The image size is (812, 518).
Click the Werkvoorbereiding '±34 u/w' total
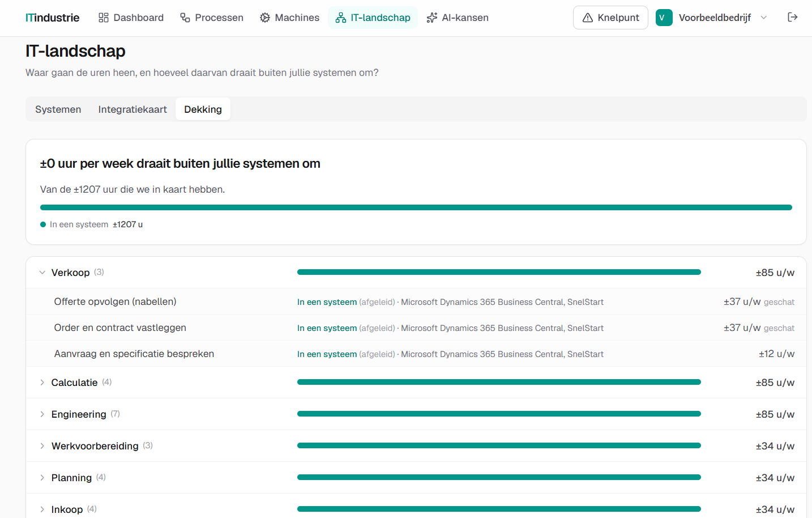(775, 446)
